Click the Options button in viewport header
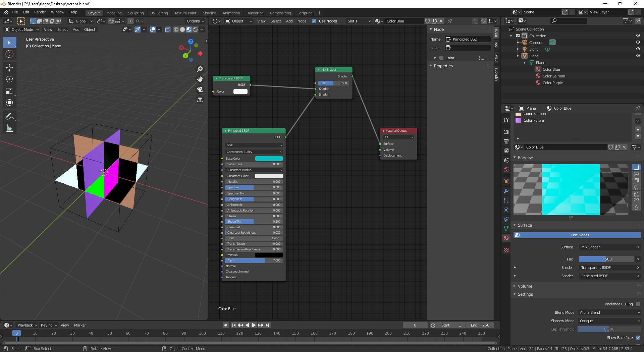This screenshot has width=644, height=352. coord(195,21)
